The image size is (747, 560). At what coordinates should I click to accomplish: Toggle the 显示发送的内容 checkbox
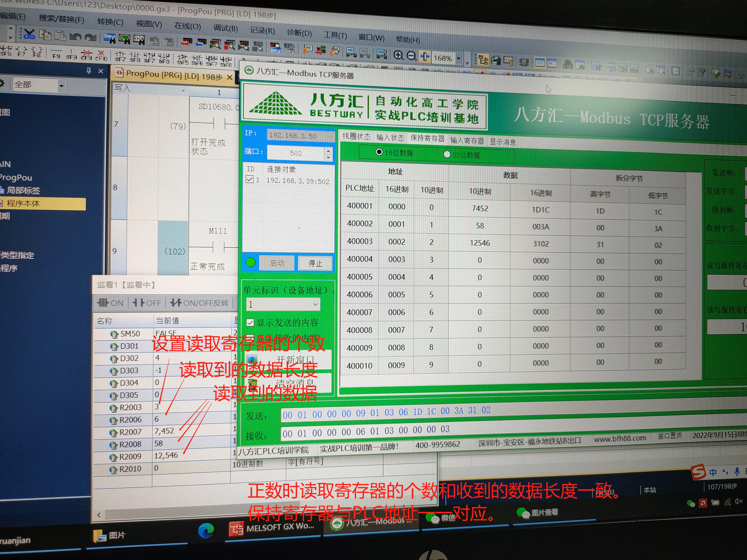[x=250, y=322]
